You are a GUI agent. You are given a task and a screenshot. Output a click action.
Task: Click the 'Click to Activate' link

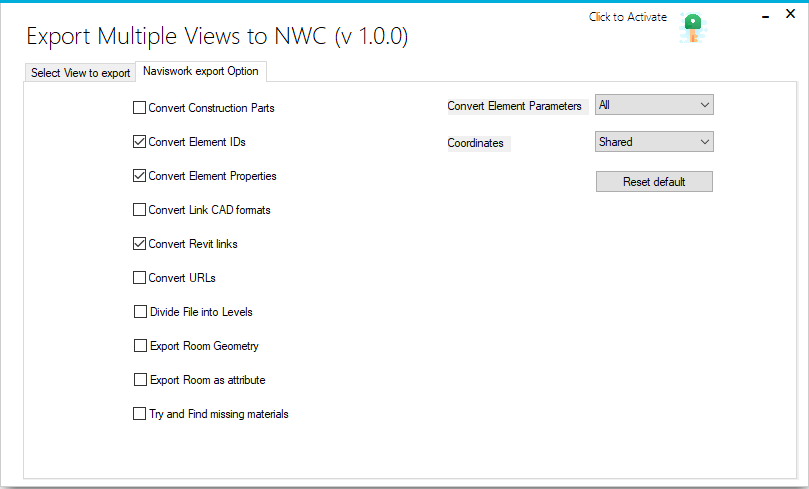627,17
